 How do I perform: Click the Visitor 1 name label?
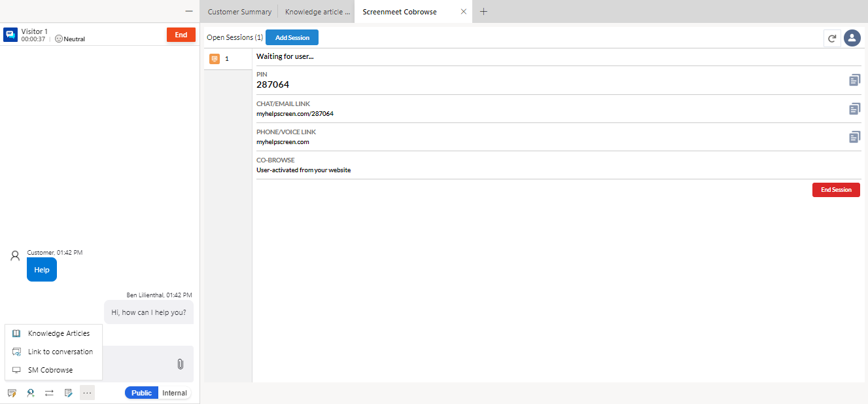tap(35, 31)
